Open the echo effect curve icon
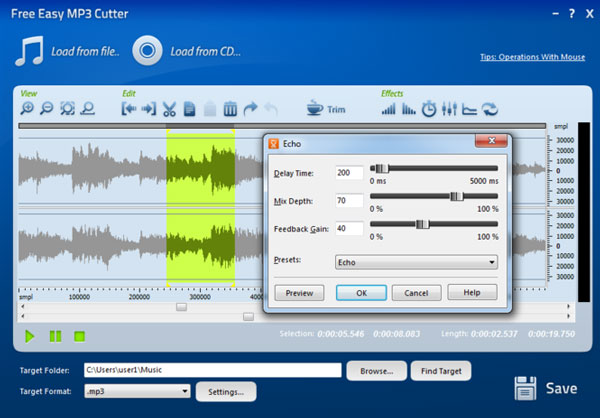This screenshot has height=418, width=600. click(470, 109)
